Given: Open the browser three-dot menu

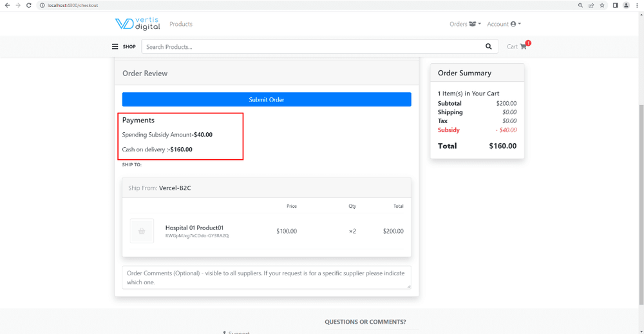Looking at the screenshot, I should tap(636, 5).
